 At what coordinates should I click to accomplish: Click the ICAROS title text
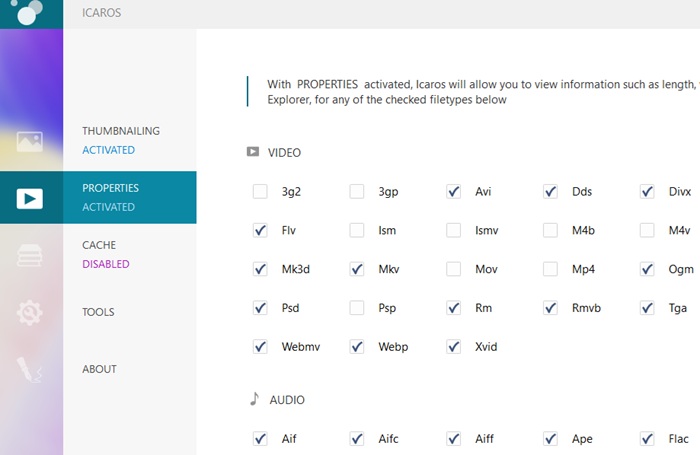coord(101,13)
